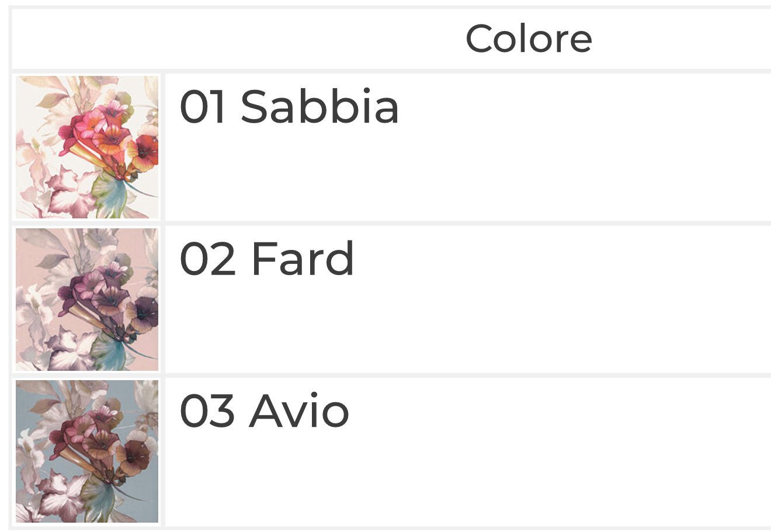The height and width of the screenshot is (532, 771).
Task: Select the 01 Sabbia floral swatch
Action: [87, 147]
